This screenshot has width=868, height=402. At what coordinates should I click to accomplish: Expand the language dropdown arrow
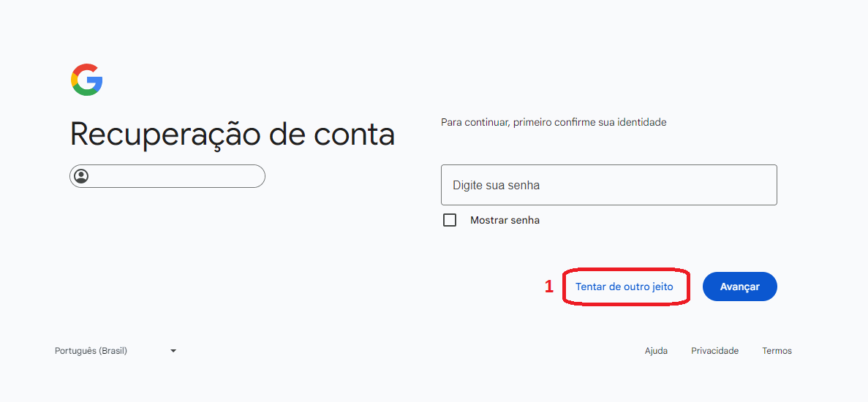[173, 351]
